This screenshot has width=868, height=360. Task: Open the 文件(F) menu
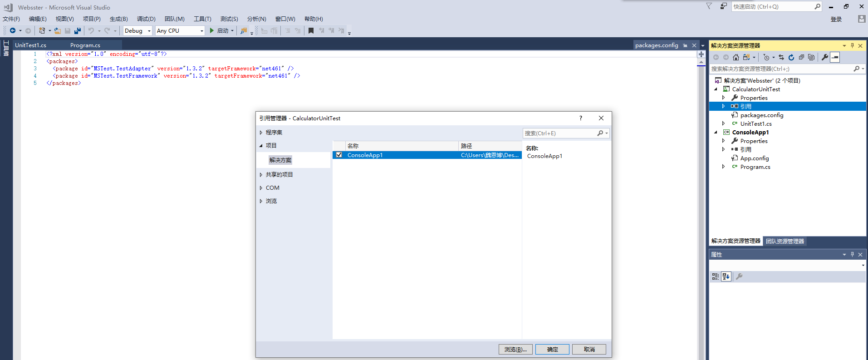pyautogui.click(x=11, y=19)
